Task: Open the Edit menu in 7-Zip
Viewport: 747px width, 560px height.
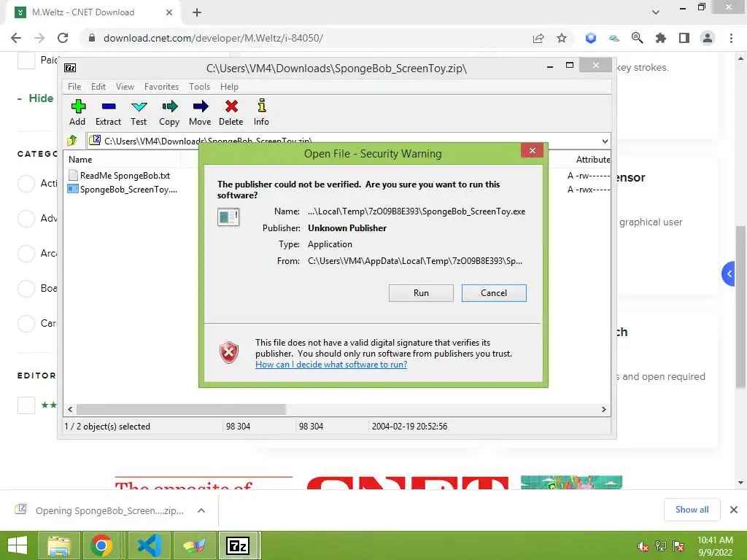Action: [x=98, y=87]
